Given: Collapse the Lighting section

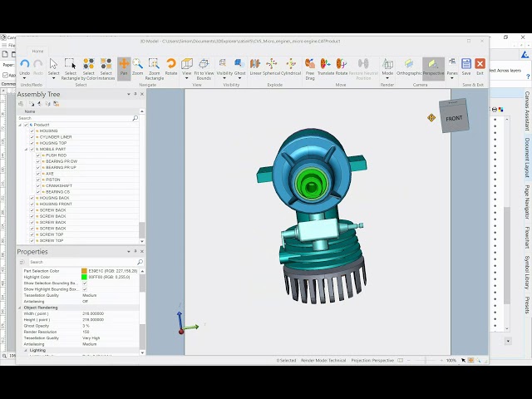Looking at the screenshot, I should click(26, 350).
